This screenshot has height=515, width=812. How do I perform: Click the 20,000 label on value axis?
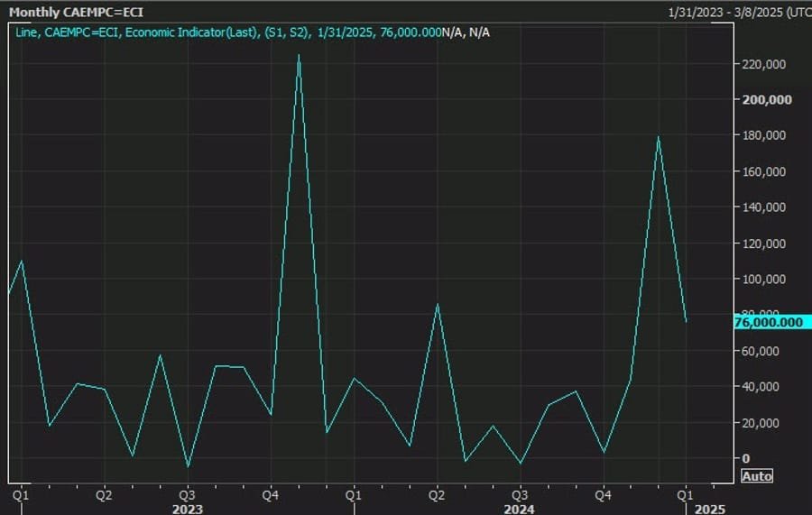tap(763, 422)
